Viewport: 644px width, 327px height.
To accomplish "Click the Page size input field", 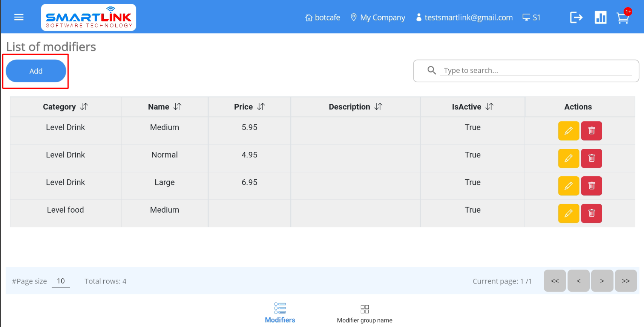I will pyautogui.click(x=61, y=281).
